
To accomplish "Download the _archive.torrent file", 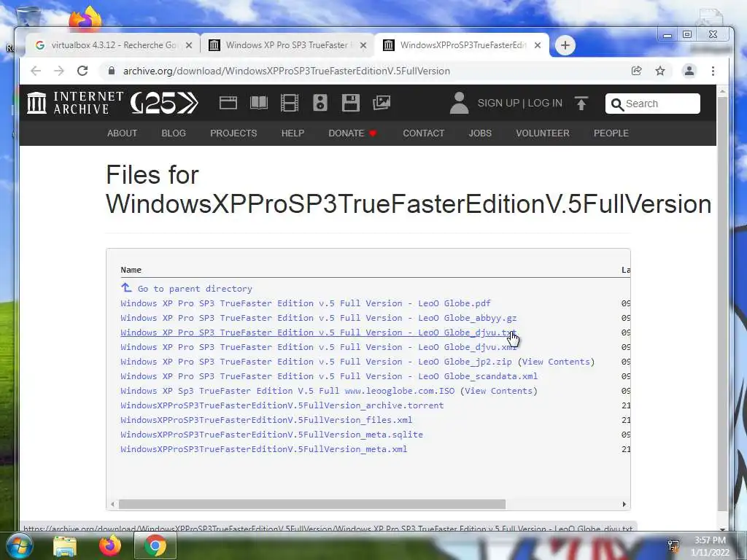I will [282, 405].
